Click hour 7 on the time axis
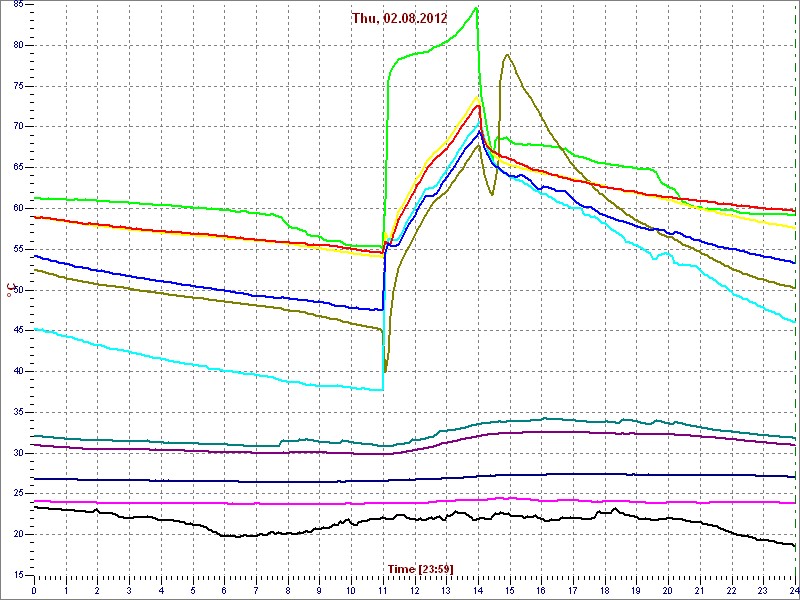Screen dimensions: 800x600 (x=256, y=590)
